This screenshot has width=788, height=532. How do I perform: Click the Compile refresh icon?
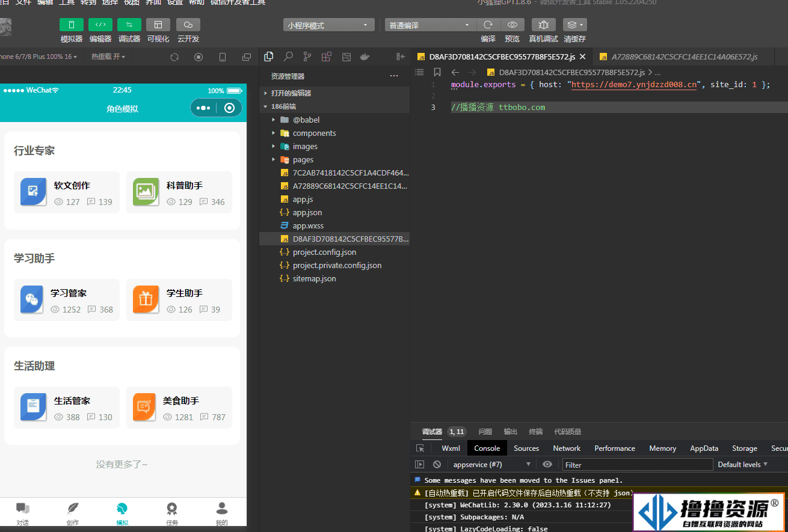pyautogui.click(x=488, y=25)
